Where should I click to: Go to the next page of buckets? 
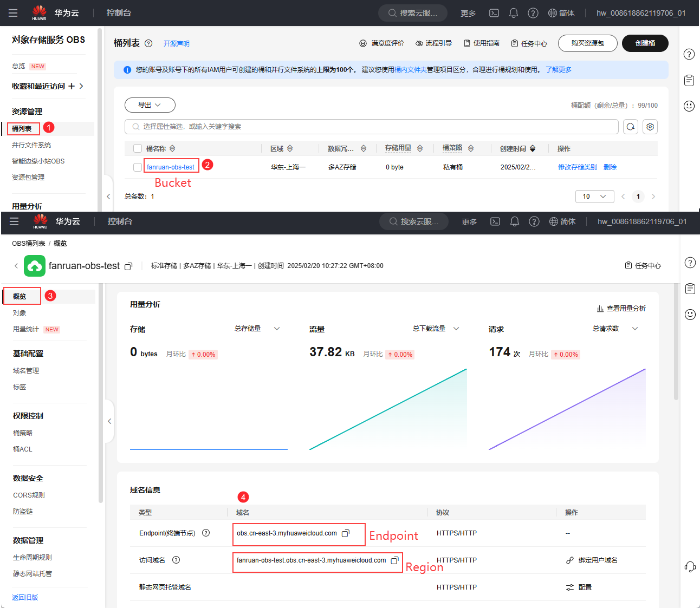[x=653, y=197]
